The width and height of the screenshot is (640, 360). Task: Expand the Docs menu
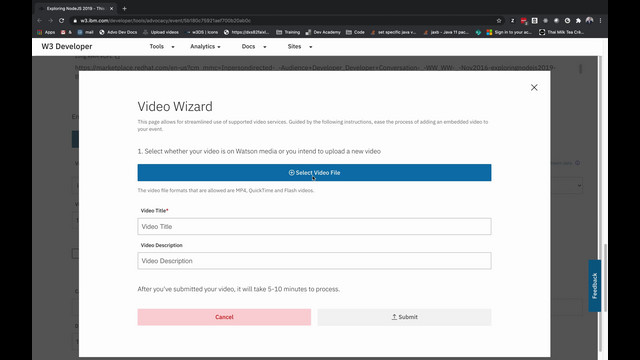pos(254,47)
